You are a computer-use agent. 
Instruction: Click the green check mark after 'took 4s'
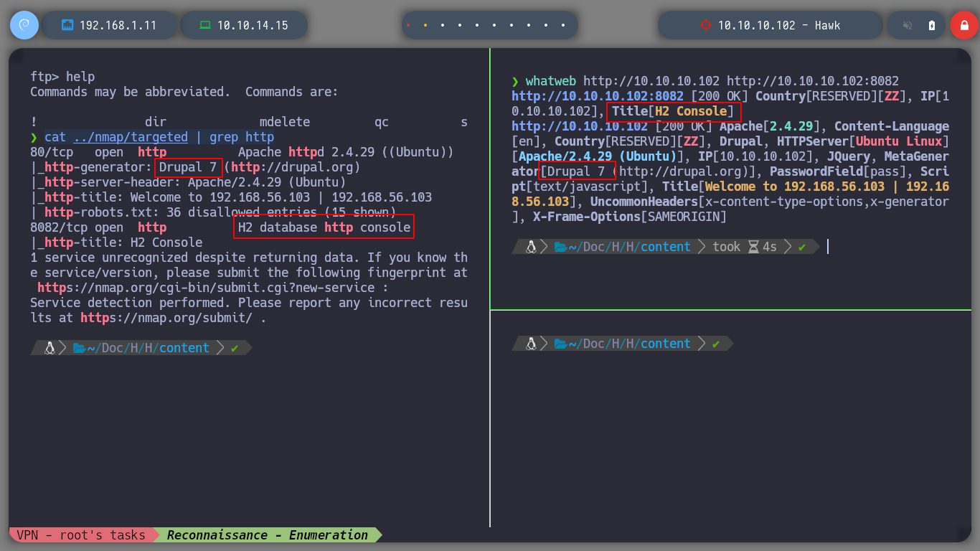pyautogui.click(x=802, y=246)
